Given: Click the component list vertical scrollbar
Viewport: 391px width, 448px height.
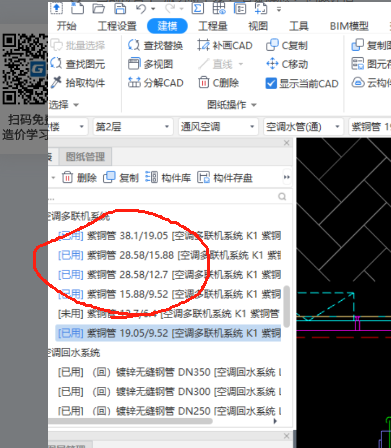Looking at the screenshot, I should pyautogui.click(x=286, y=306).
